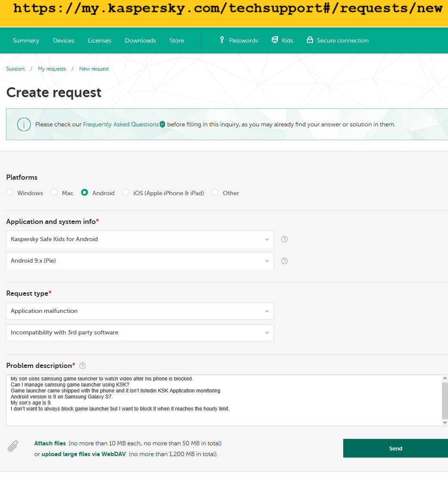Select the Mac platform radio button
448x478 pixels.
click(54, 192)
